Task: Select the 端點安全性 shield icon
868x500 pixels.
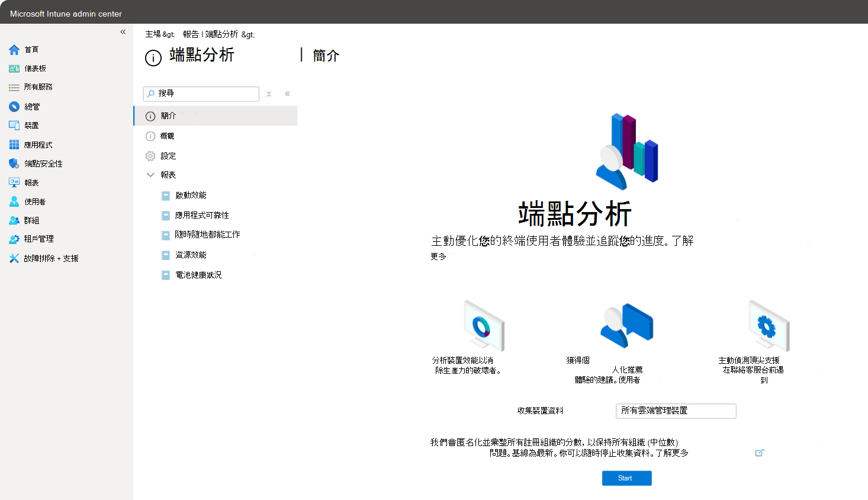Action: point(14,164)
